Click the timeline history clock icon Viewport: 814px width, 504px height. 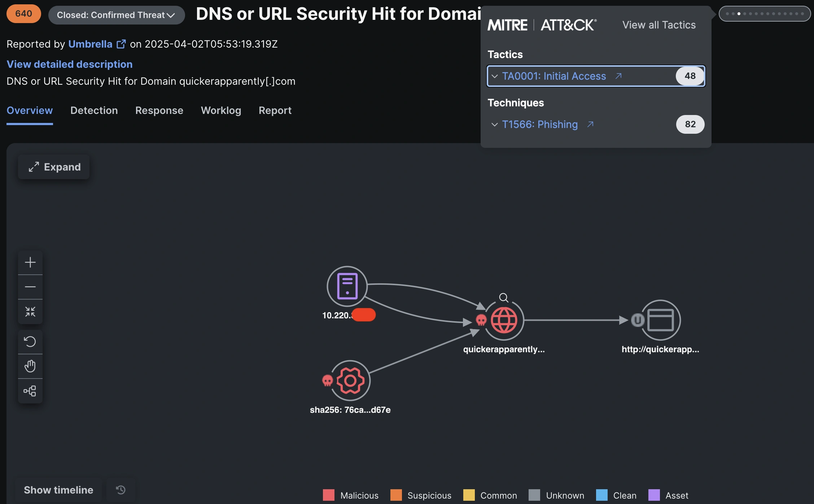coord(121,490)
